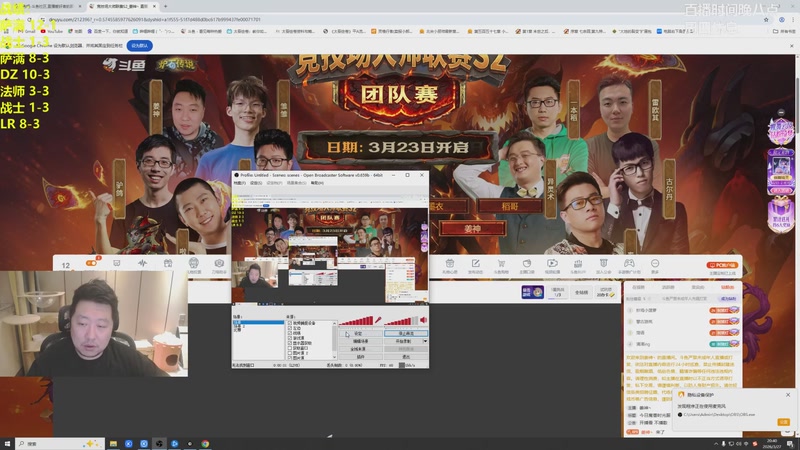800x450 pixels.
Task: Select the active Douyu stream tab
Action: click(122, 6)
